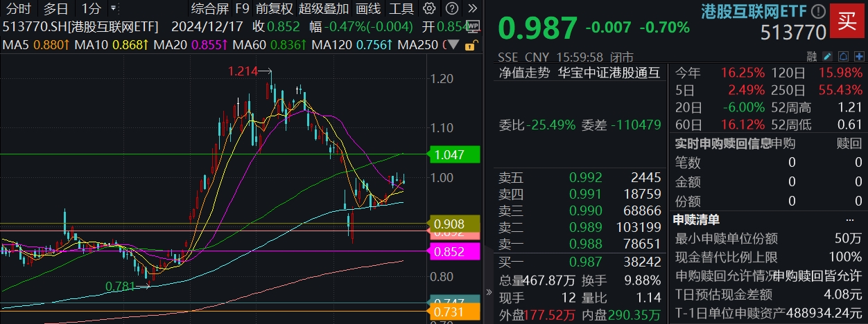Add stock to watchlist with plus icon

pyautogui.click(x=858, y=56)
